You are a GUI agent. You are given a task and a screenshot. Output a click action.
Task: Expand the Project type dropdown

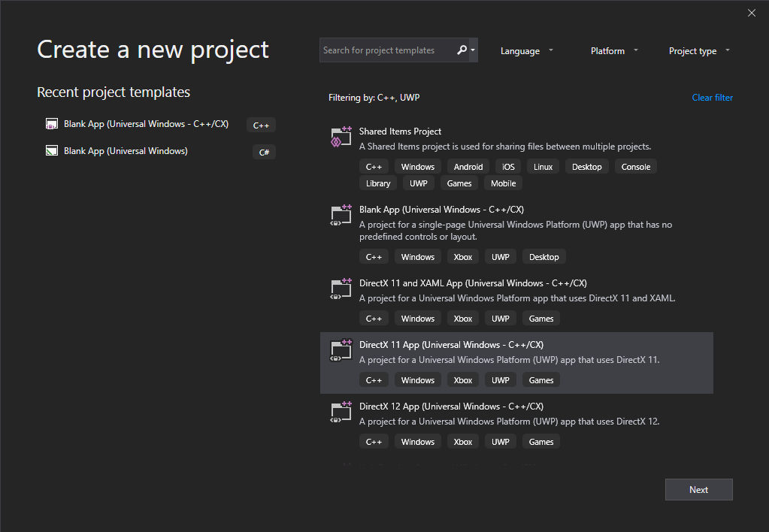pos(699,51)
